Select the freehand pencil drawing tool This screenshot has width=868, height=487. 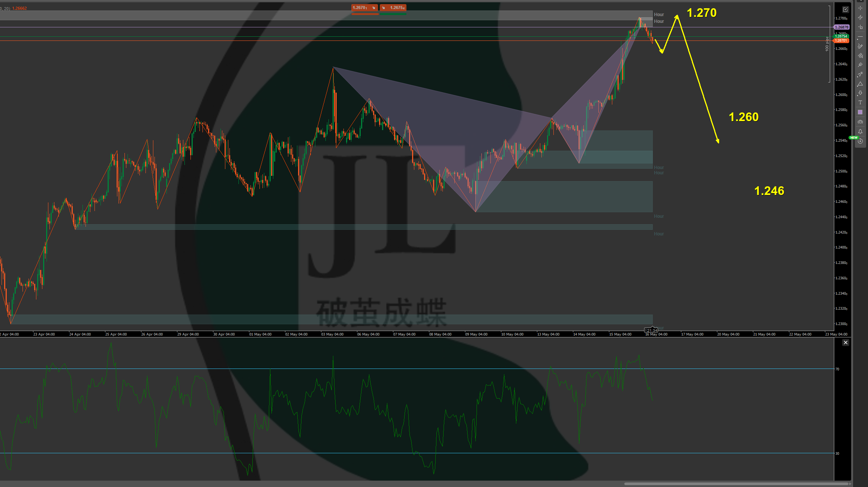[x=860, y=46]
